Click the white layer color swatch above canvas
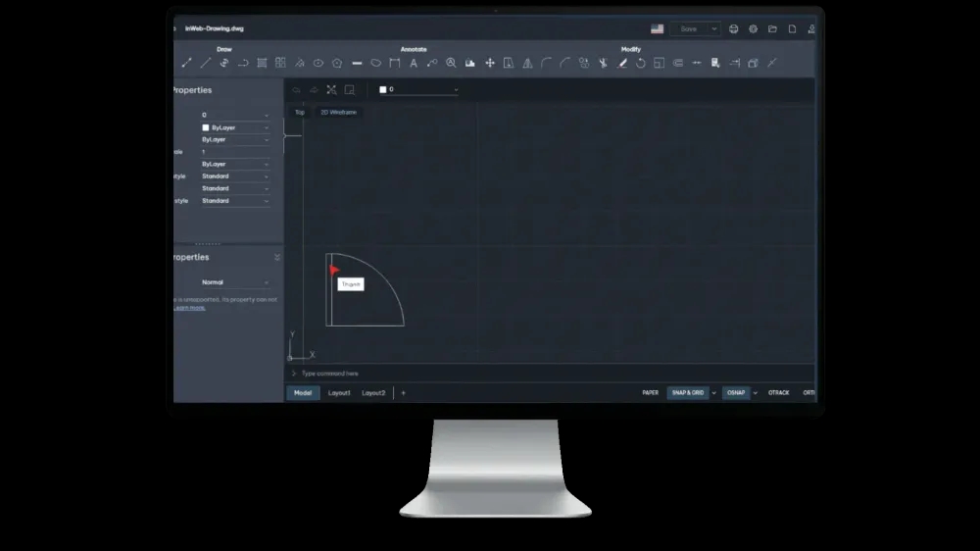This screenshot has width=980, height=551. (383, 89)
